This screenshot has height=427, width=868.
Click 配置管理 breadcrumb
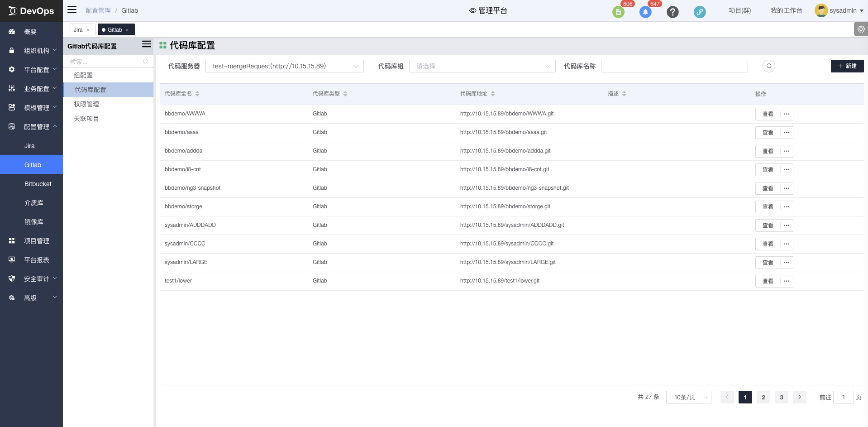coord(98,10)
